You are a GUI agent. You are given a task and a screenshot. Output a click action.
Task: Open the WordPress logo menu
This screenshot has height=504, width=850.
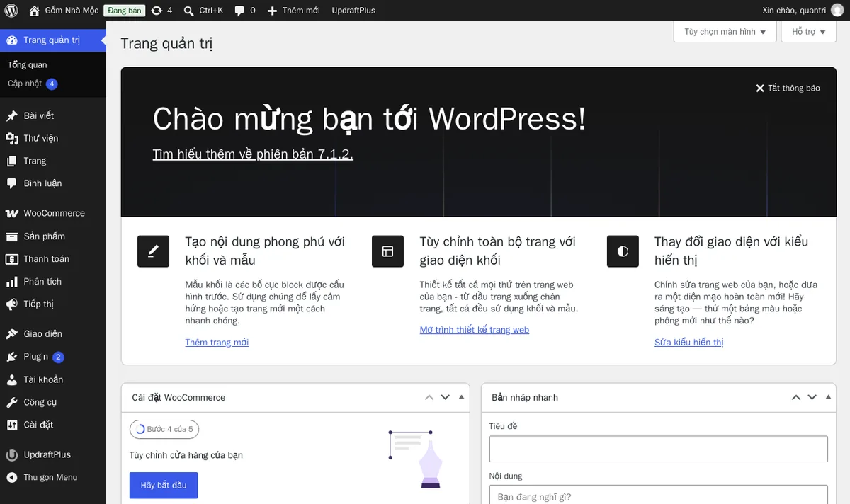(x=11, y=11)
